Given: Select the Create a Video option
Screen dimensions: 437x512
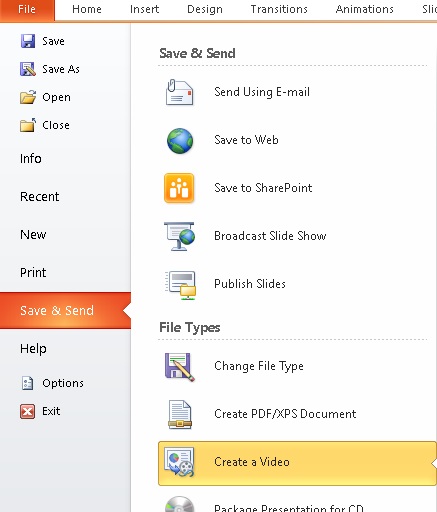Looking at the screenshot, I should click(x=297, y=463).
